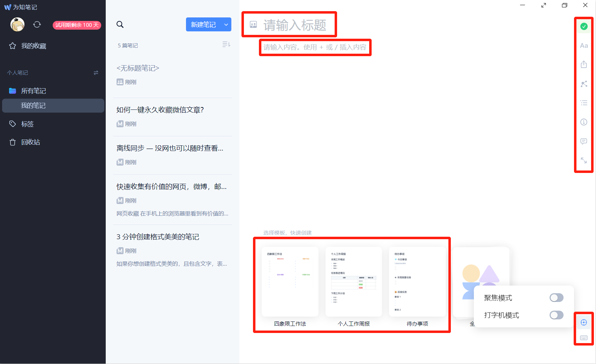596x364 pixels.
Task: Expand the 新建笔记 dropdown arrow
Action: (226, 24)
